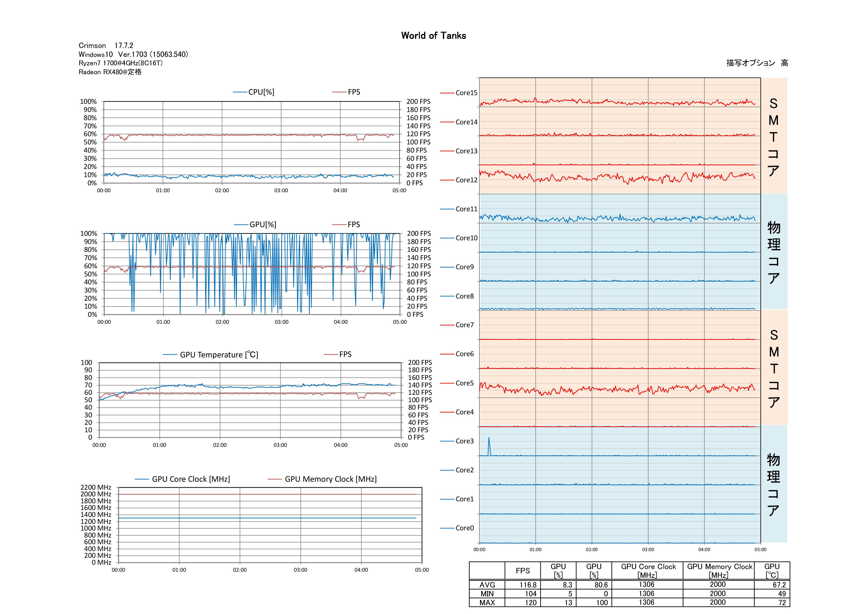The width and height of the screenshot is (868, 614).
Task: Click GPU Memory Clock legend entry
Action: click(330, 479)
